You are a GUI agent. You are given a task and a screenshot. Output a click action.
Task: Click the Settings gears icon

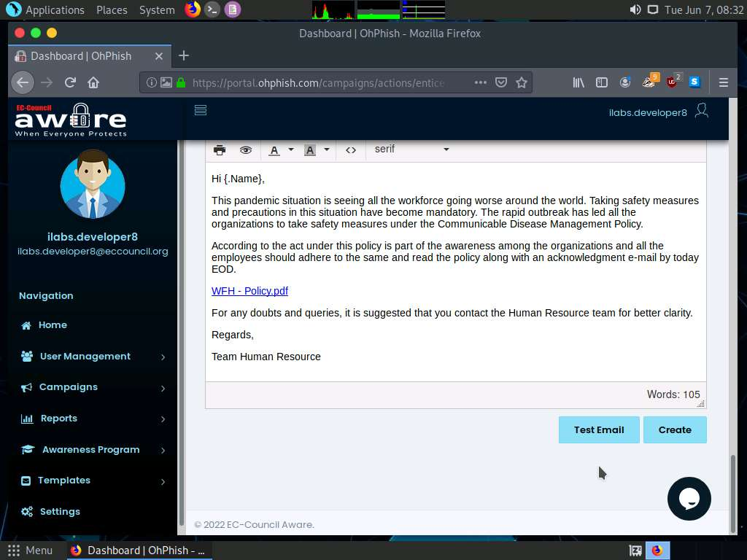(27, 512)
